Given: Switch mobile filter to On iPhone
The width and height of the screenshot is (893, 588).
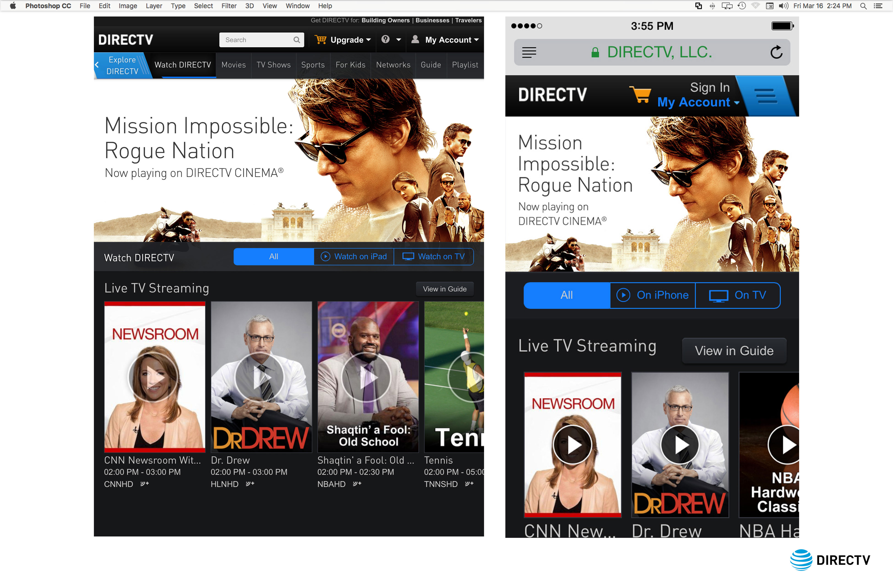Looking at the screenshot, I should [x=653, y=295].
